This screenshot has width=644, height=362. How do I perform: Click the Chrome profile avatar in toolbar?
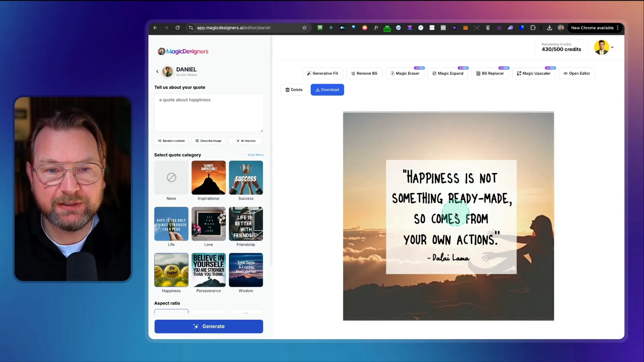click(x=561, y=28)
